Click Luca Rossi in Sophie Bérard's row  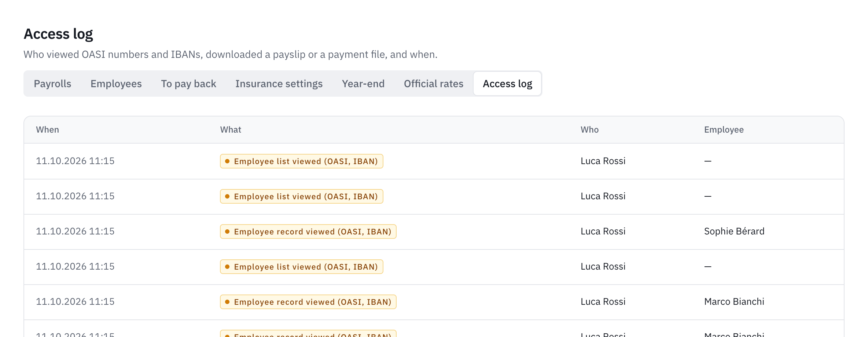603,232
